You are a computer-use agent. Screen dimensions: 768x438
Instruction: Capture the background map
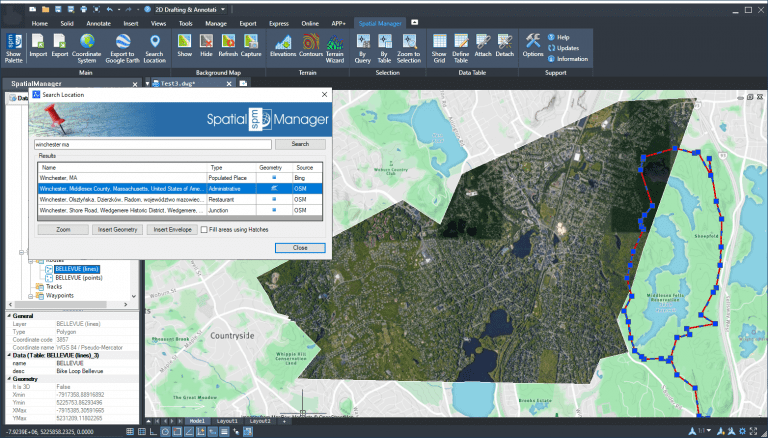pyautogui.click(x=251, y=46)
